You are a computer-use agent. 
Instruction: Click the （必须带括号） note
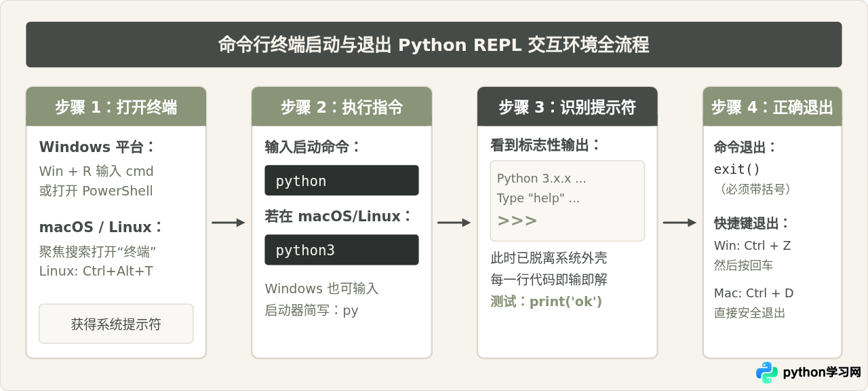pyautogui.click(x=753, y=189)
